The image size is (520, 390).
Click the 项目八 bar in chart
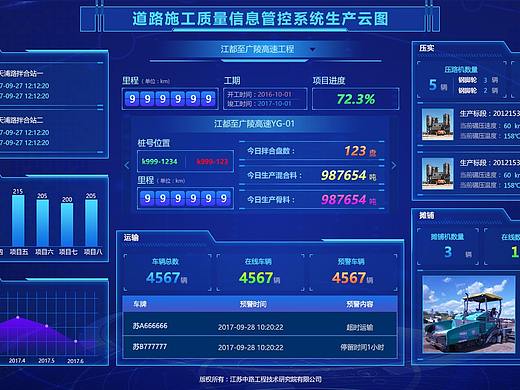pos(91,223)
